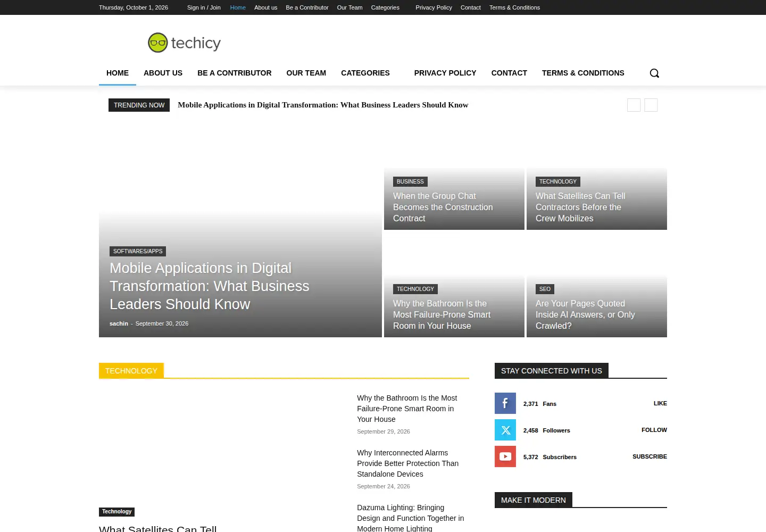Open trending headline about Mobile Applications
The width and height of the screenshot is (766, 532).
coord(323,105)
